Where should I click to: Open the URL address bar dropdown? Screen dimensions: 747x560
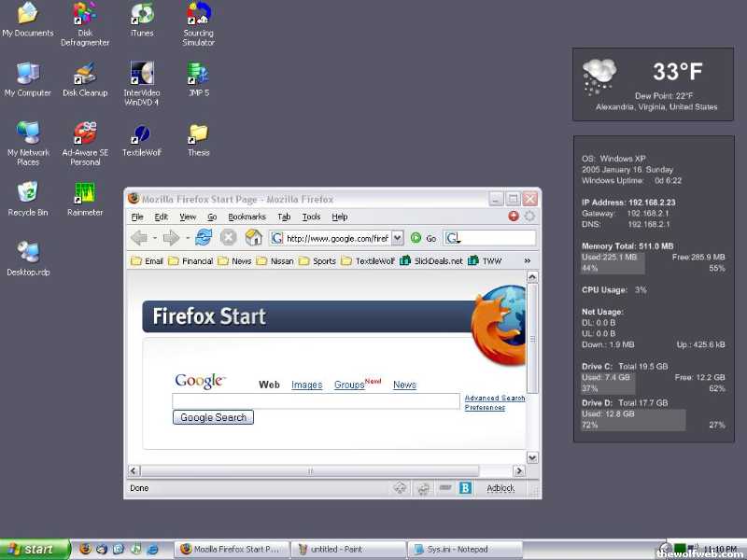click(398, 238)
